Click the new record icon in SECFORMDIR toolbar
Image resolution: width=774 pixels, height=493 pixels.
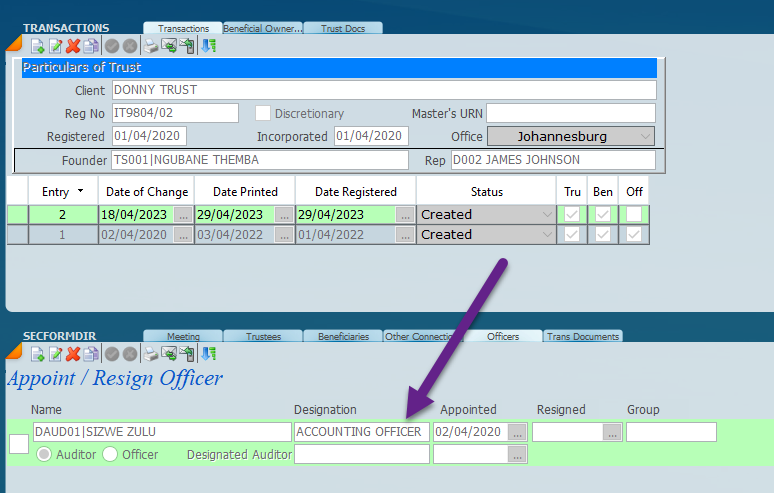[38, 354]
